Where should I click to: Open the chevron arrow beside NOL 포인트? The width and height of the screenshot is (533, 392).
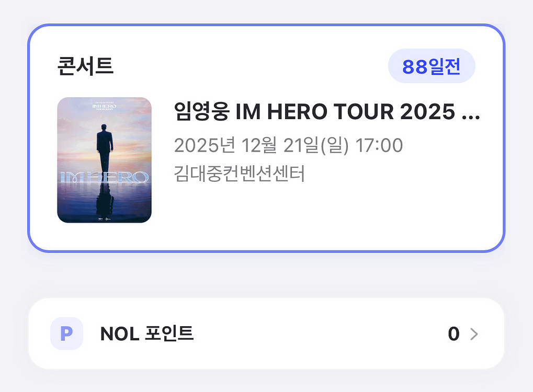tap(474, 334)
